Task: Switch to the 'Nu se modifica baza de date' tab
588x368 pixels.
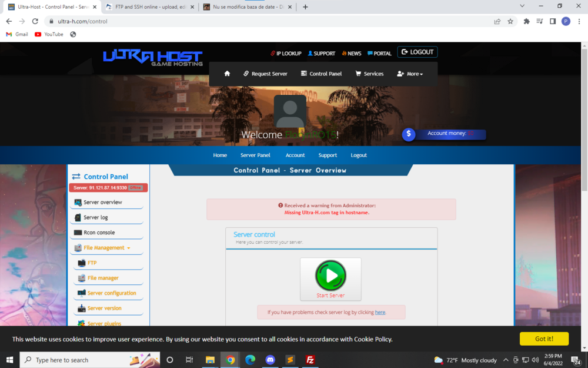Action: (x=247, y=6)
